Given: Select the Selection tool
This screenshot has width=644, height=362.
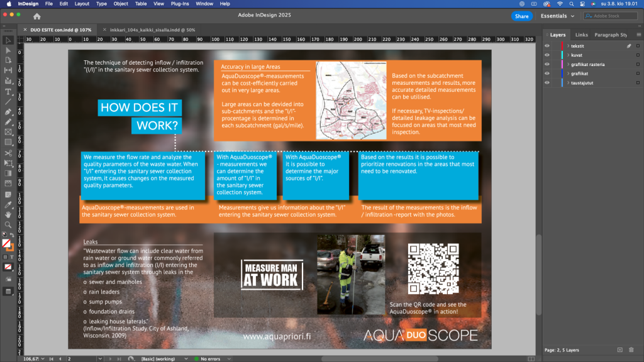Looking at the screenshot, I should pos(8,40).
